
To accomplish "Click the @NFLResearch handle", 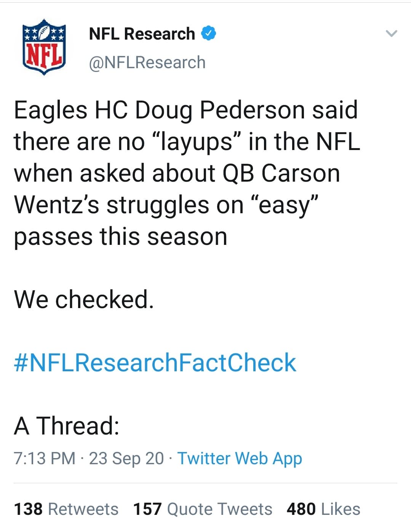I will (147, 62).
